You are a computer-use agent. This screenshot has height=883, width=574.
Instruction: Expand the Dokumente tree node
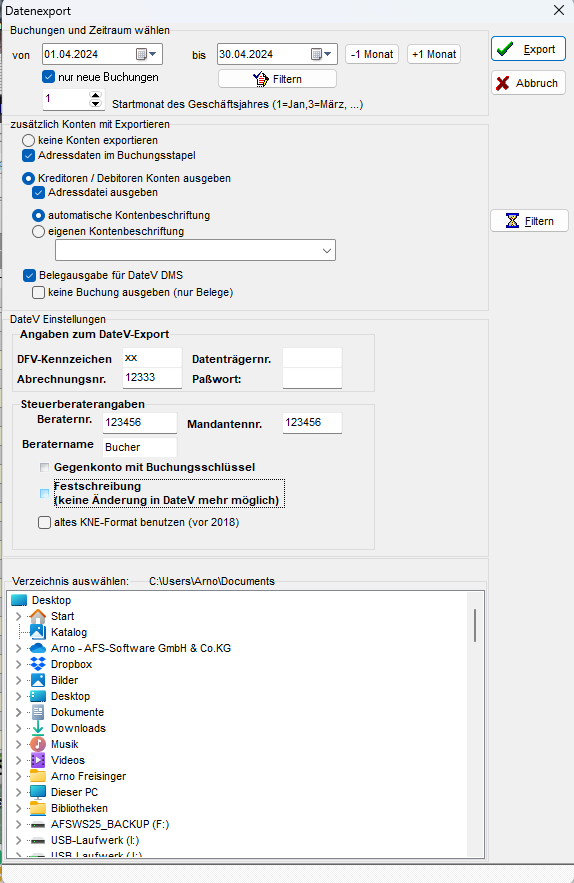tap(19, 712)
